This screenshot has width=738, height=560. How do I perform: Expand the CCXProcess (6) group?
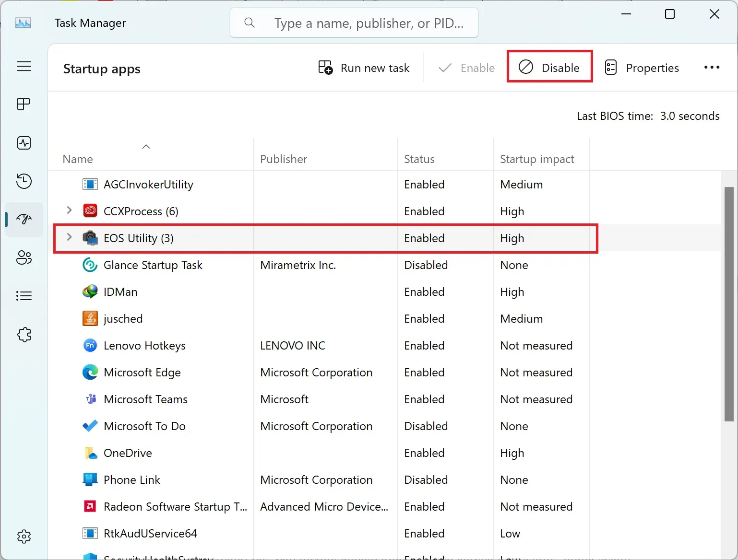coord(69,210)
